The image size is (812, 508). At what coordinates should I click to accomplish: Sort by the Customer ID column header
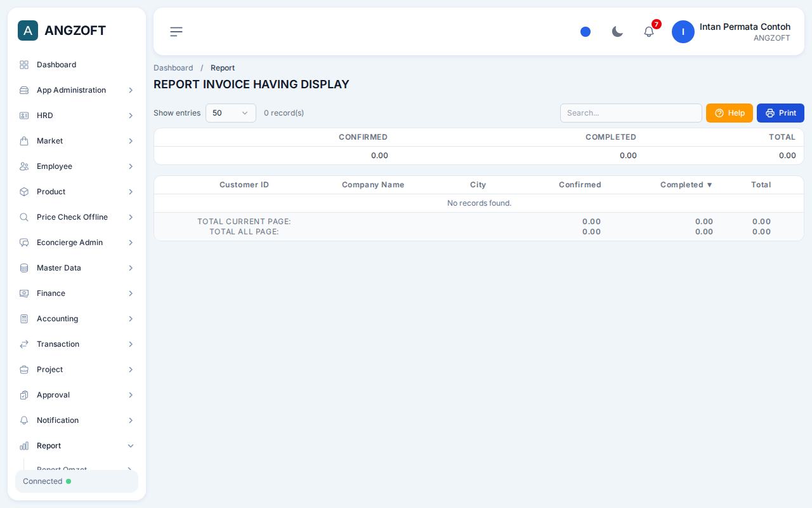(x=244, y=185)
